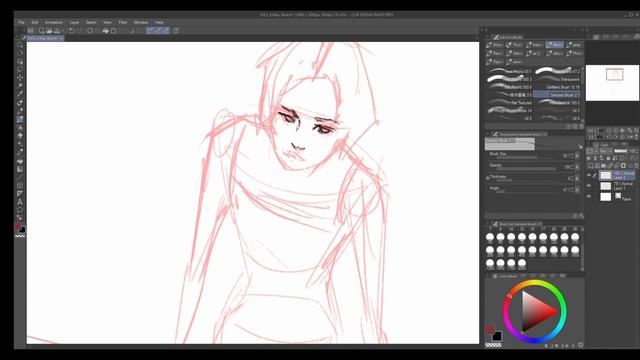Select the Zoom magnifier tool
640x360 pixels.
tap(20, 44)
